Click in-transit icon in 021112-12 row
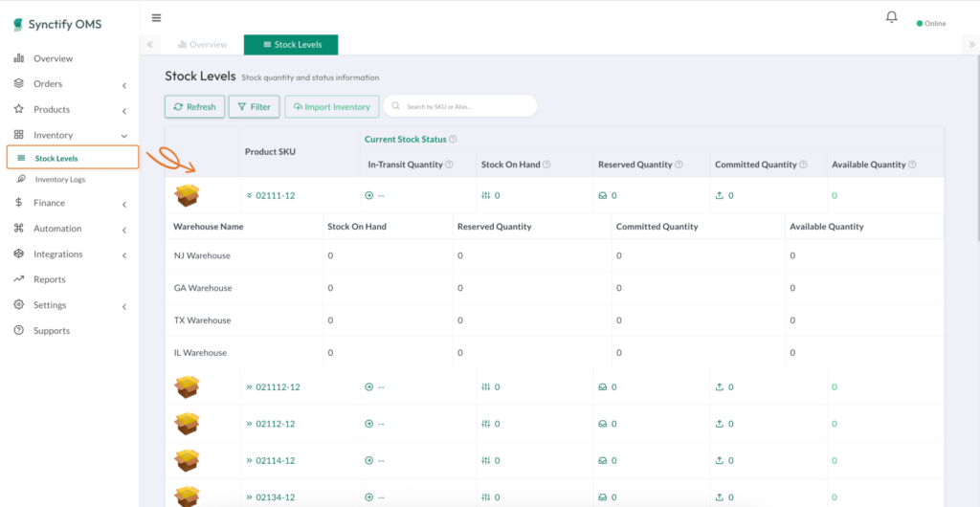Viewport: 980px width, 507px height. (368, 387)
